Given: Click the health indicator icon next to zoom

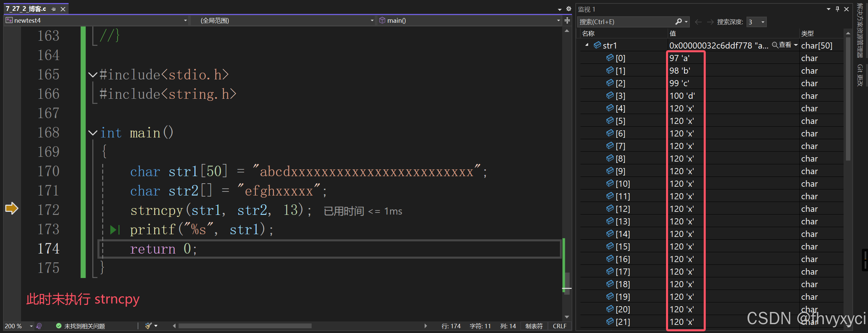Looking at the screenshot, I should (39, 326).
